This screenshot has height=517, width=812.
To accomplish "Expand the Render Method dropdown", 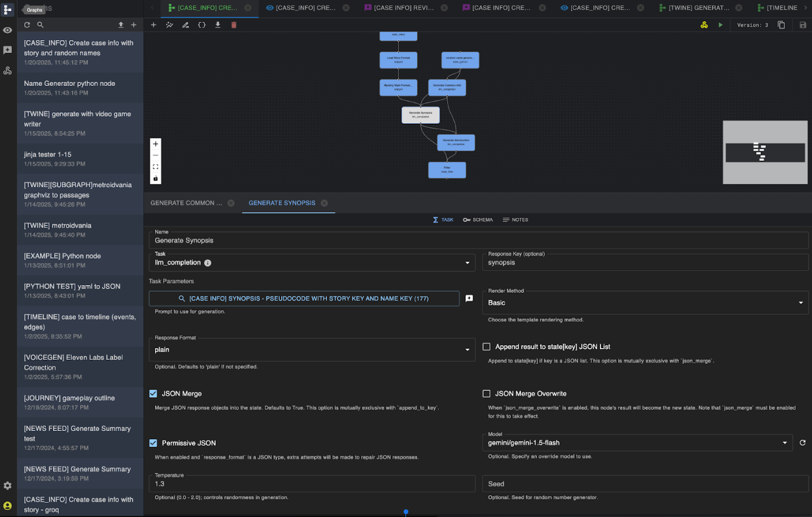I will (x=645, y=303).
